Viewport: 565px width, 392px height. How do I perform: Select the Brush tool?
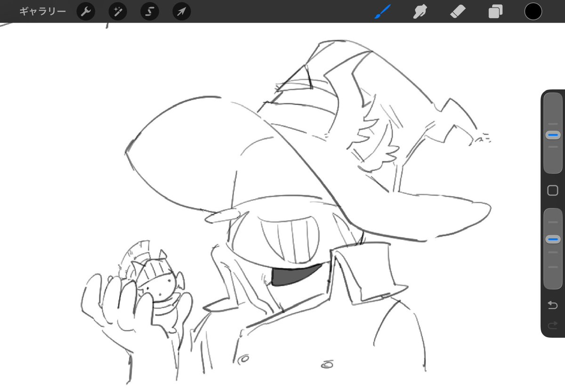pos(383,11)
